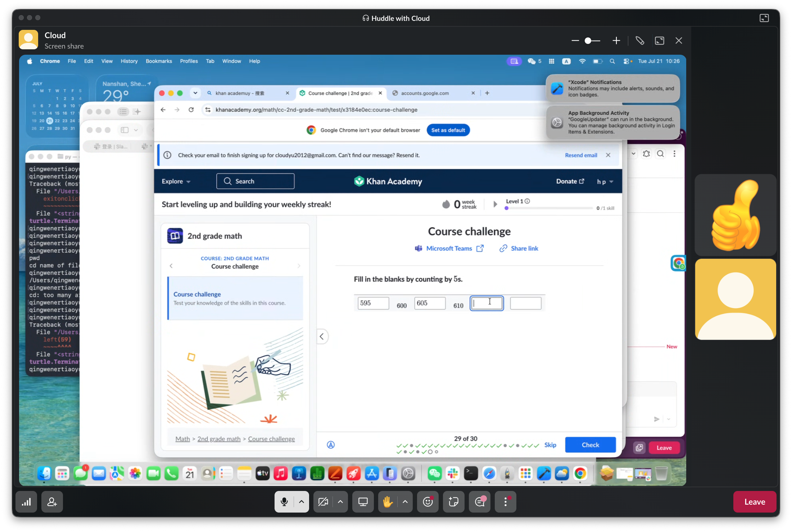Select the yellow avatar participant tile
The height and width of the screenshot is (532, 792).
(x=736, y=299)
